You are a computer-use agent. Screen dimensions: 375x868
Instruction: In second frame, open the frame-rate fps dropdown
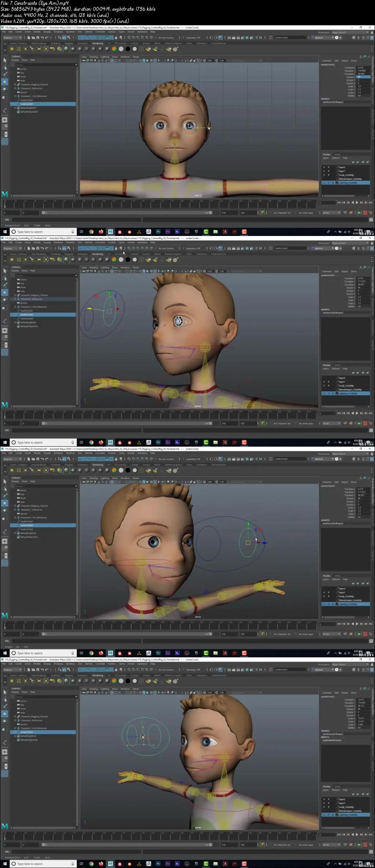tap(331, 423)
